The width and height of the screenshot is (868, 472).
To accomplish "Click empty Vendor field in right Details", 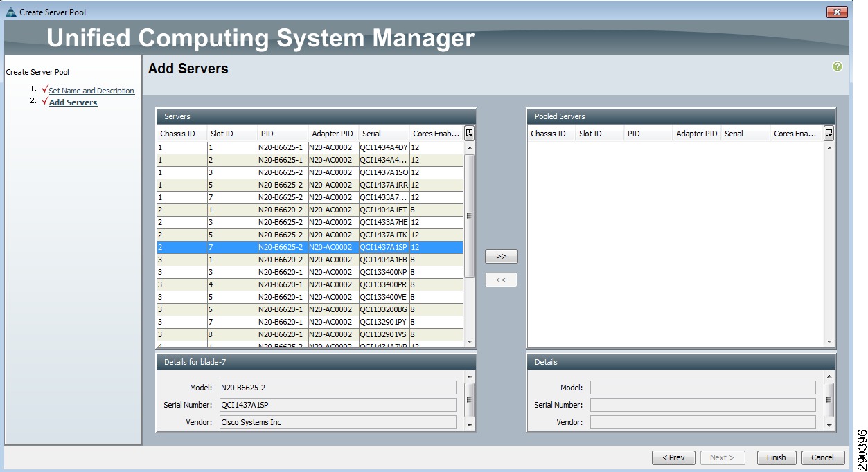I will tap(703, 422).
